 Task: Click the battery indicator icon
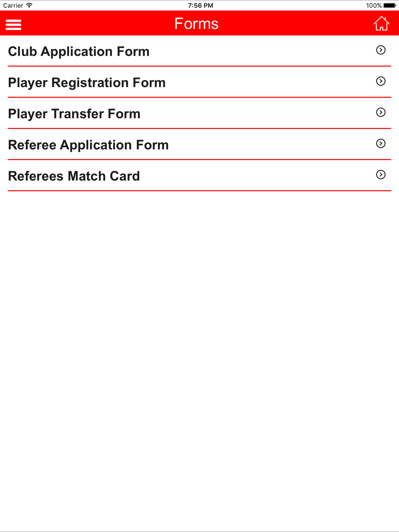390,5
